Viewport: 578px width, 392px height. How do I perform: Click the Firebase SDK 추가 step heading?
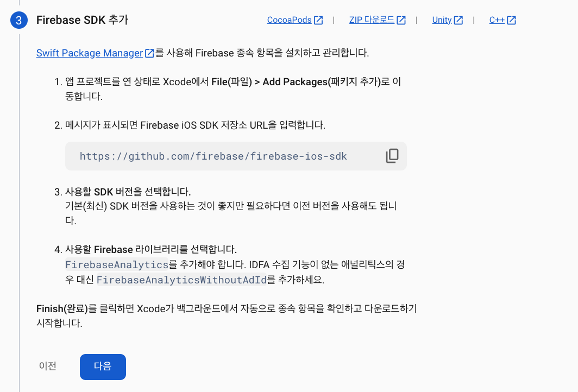click(x=82, y=20)
